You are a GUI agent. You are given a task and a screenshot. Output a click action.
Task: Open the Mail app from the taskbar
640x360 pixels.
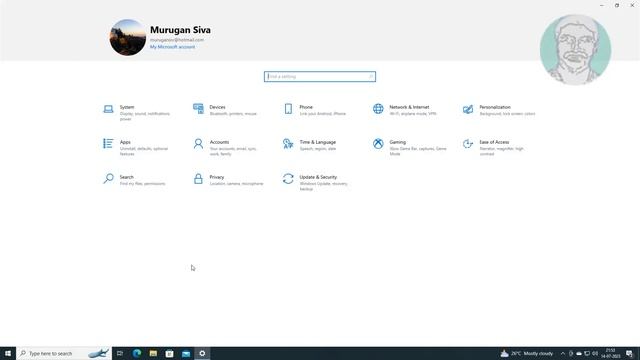[186, 353]
